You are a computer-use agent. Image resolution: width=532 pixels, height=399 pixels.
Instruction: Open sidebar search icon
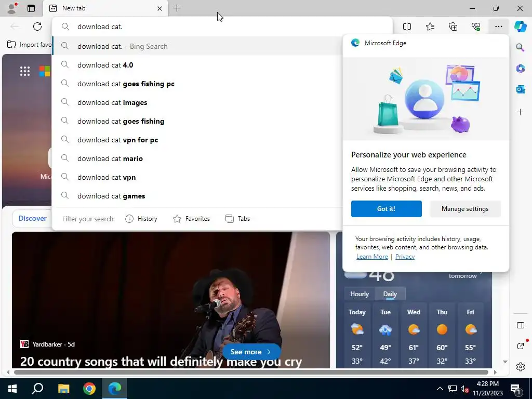click(520, 47)
